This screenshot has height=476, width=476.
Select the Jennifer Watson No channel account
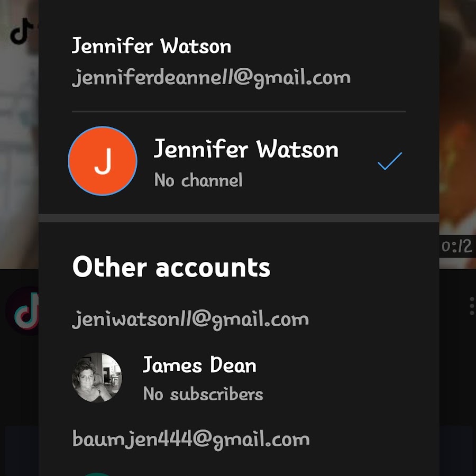coord(239,161)
